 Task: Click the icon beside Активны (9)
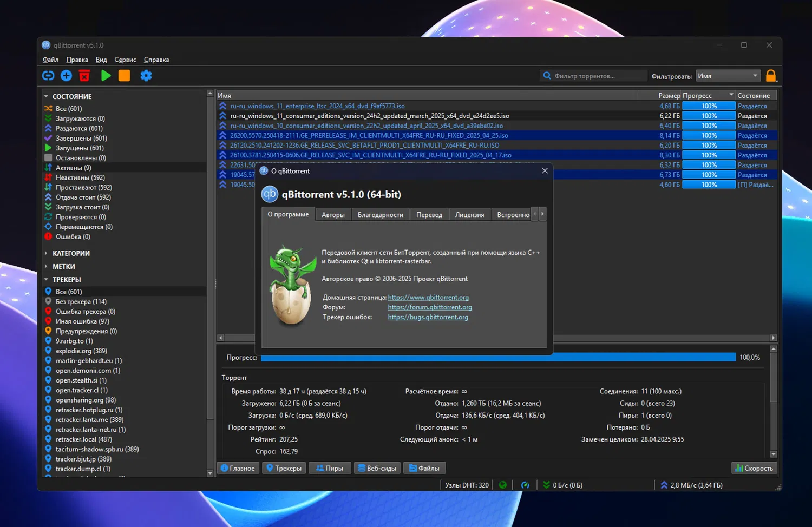click(48, 168)
